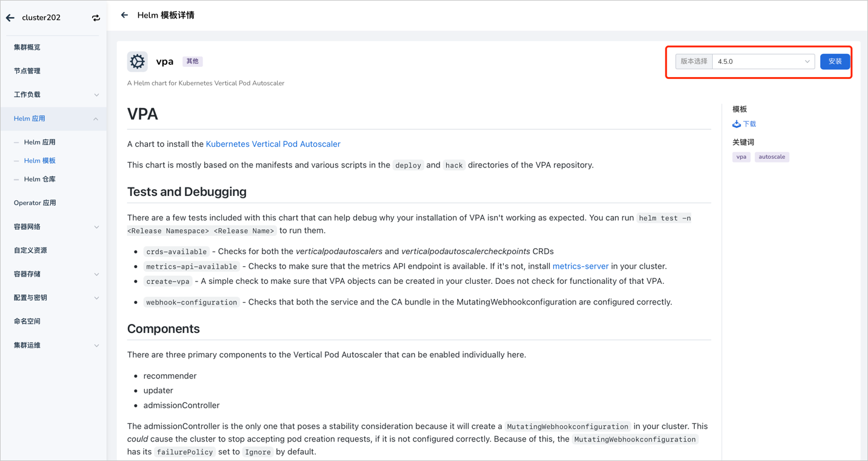The image size is (868, 461).
Task: Expand the 工作负载 menu
Action: (54, 95)
